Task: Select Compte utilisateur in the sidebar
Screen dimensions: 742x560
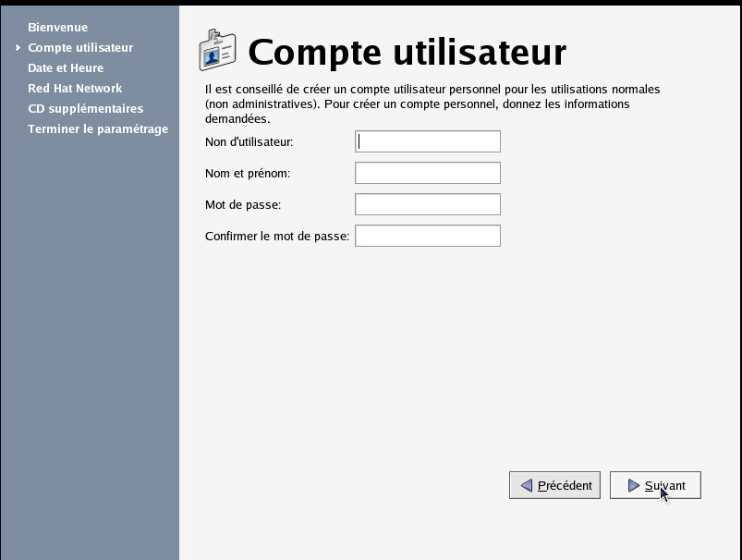Action: point(80,48)
